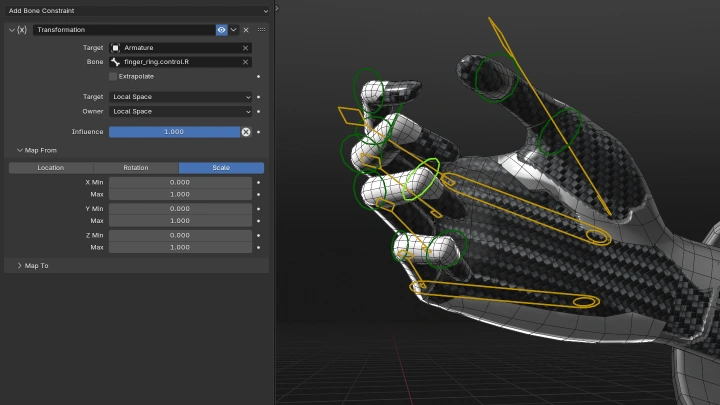Animate Y Min property dot

[x=259, y=209]
